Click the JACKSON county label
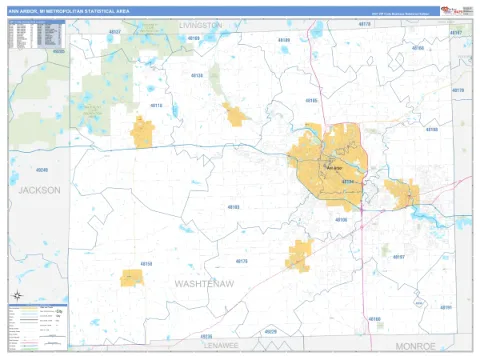The height and width of the screenshot is (360, 480). click(x=39, y=190)
